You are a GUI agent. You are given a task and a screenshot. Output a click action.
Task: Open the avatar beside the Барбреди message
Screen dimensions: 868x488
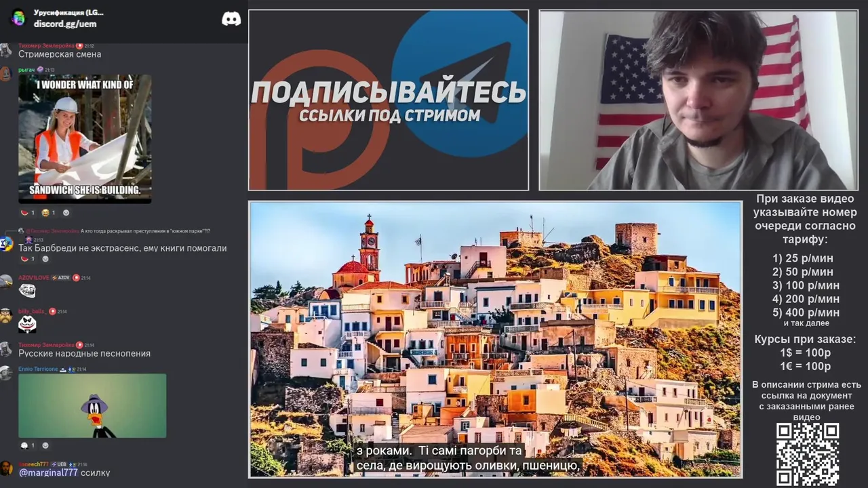coord(6,243)
